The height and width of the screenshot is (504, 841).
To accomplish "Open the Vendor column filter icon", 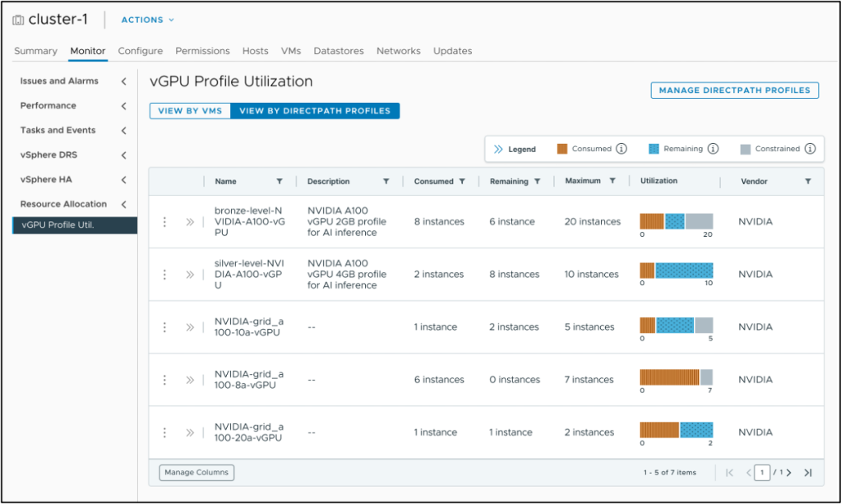I will (x=808, y=182).
